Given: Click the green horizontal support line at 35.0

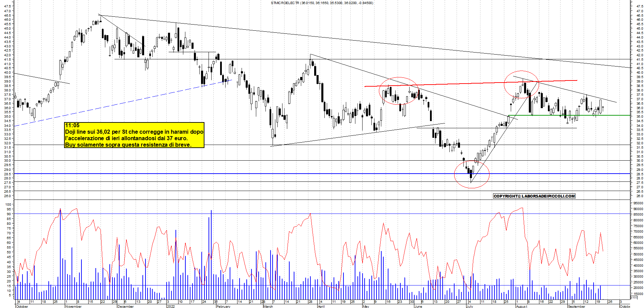Looking at the screenshot, I should [x=569, y=115].
